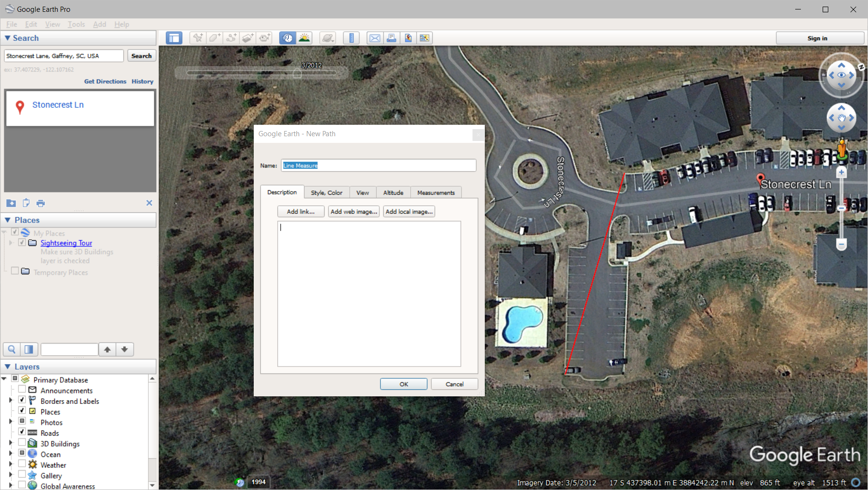The width and height of the screenshot is (868, 490).
Task: Expand the Borders and Labels layer
Action: tap(10, 401)
